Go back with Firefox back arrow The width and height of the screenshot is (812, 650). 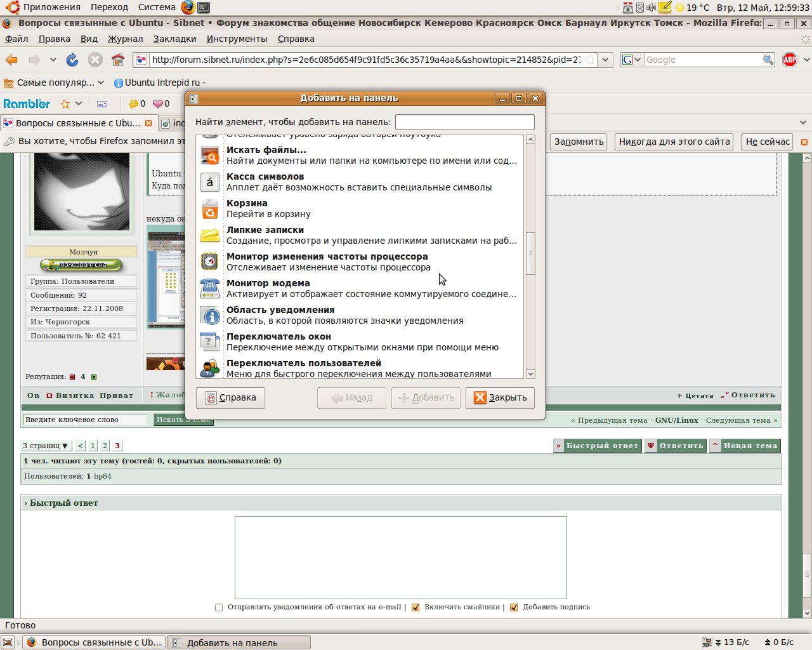[x=12, y=60]
